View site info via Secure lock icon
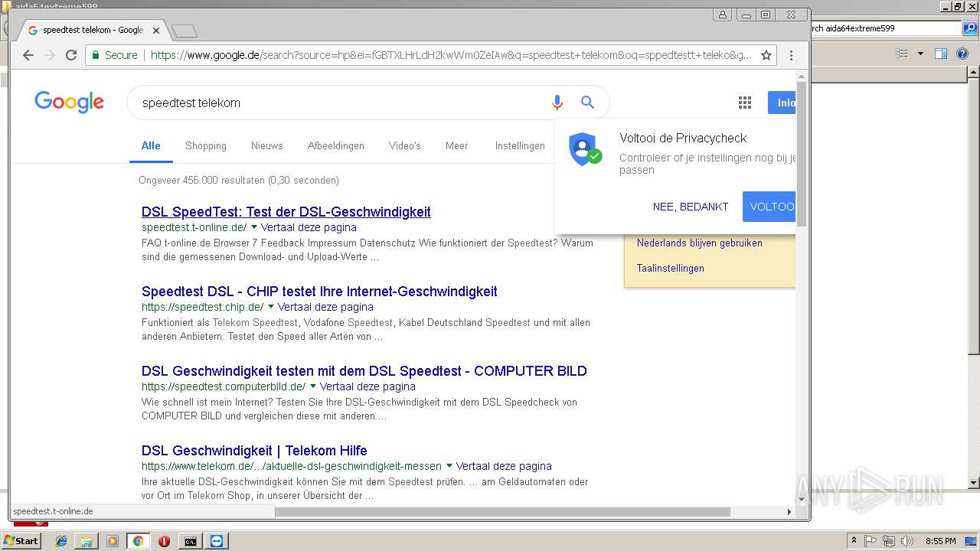 (x=114, y=55)
